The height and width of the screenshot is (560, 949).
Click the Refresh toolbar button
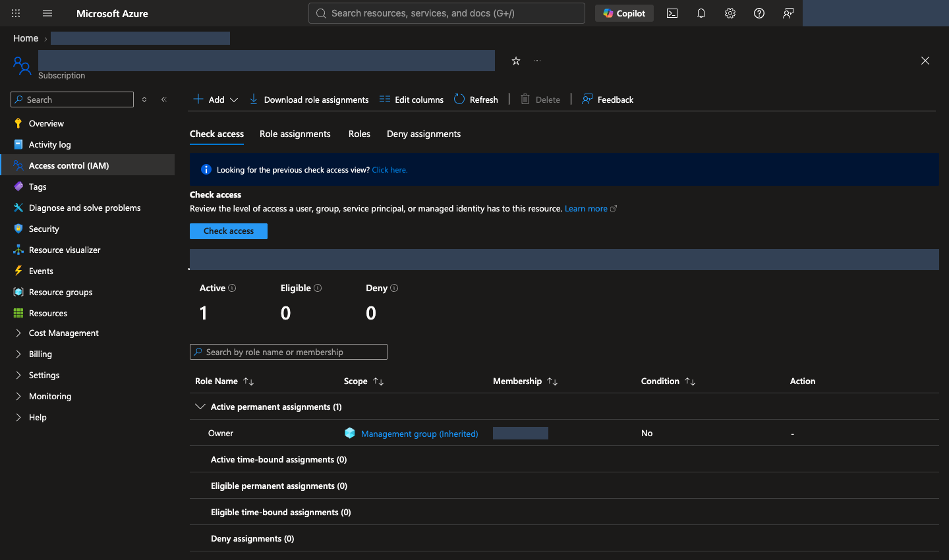coord(476,99)
